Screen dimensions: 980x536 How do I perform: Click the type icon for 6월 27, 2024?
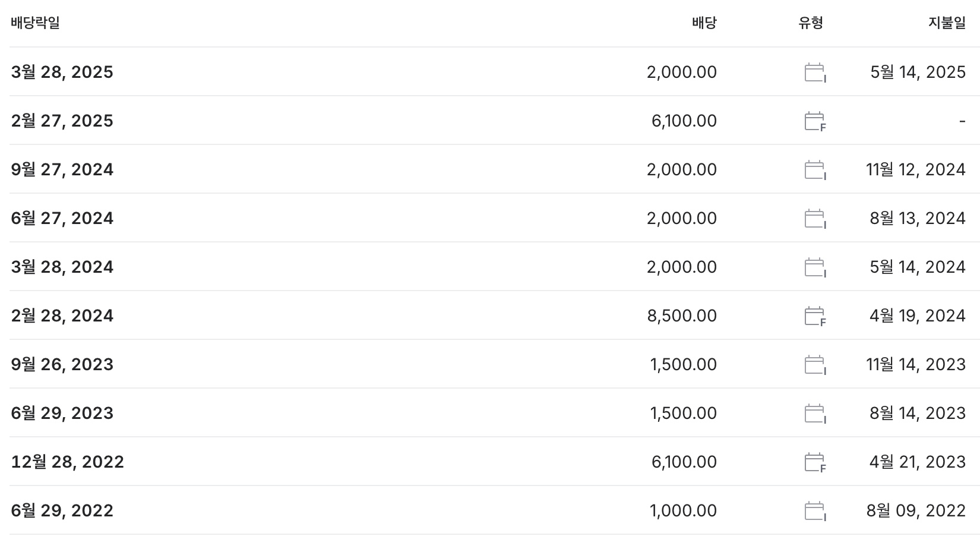coord(814,219)
